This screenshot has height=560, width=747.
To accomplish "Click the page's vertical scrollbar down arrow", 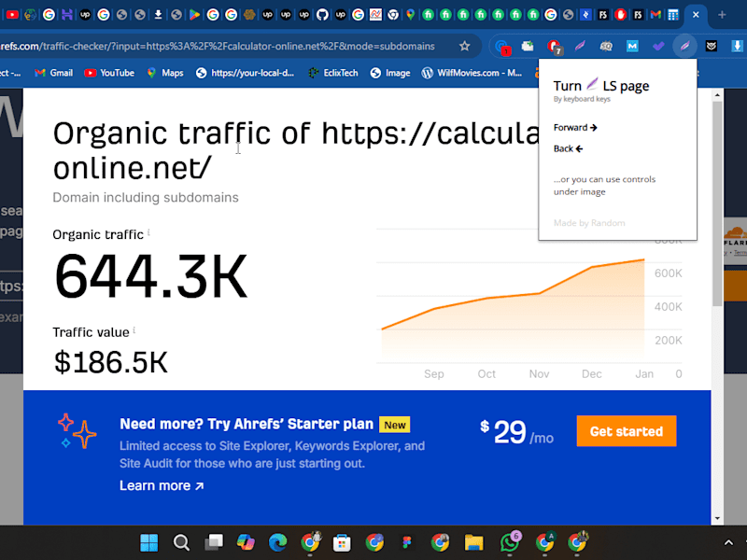I will click(717, 519).
